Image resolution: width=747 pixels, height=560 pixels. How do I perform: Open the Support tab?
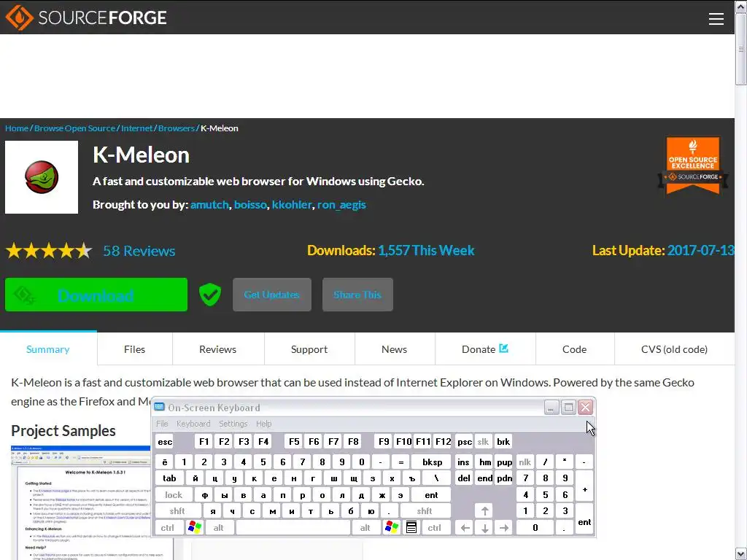pos(309,349)
